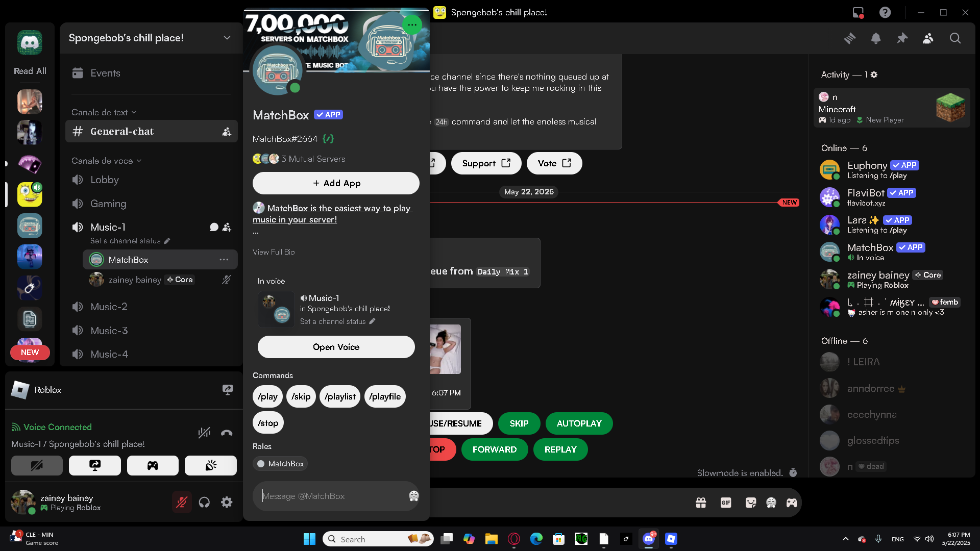Select the /play command chip

(267, 396)
